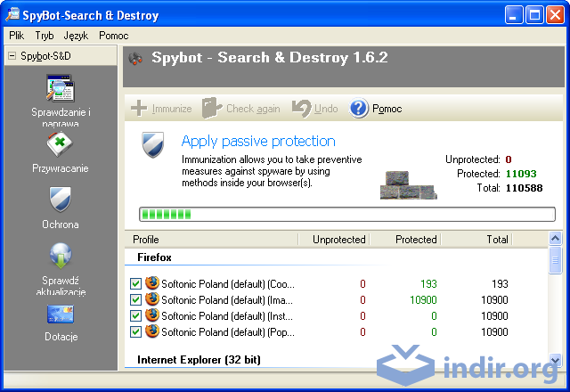The image size is (570, 392).
Task: Open the Dotacje credit card icon
Action: pos(61,314)
